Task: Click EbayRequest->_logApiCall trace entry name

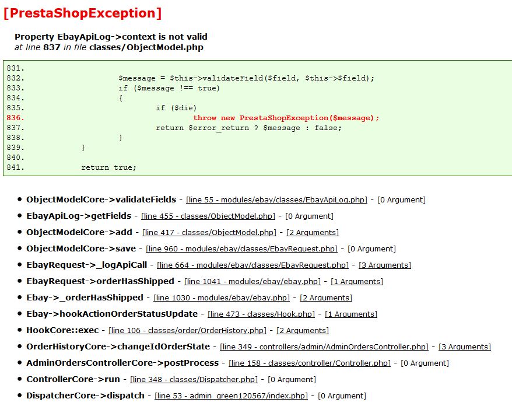Action: 86,265
